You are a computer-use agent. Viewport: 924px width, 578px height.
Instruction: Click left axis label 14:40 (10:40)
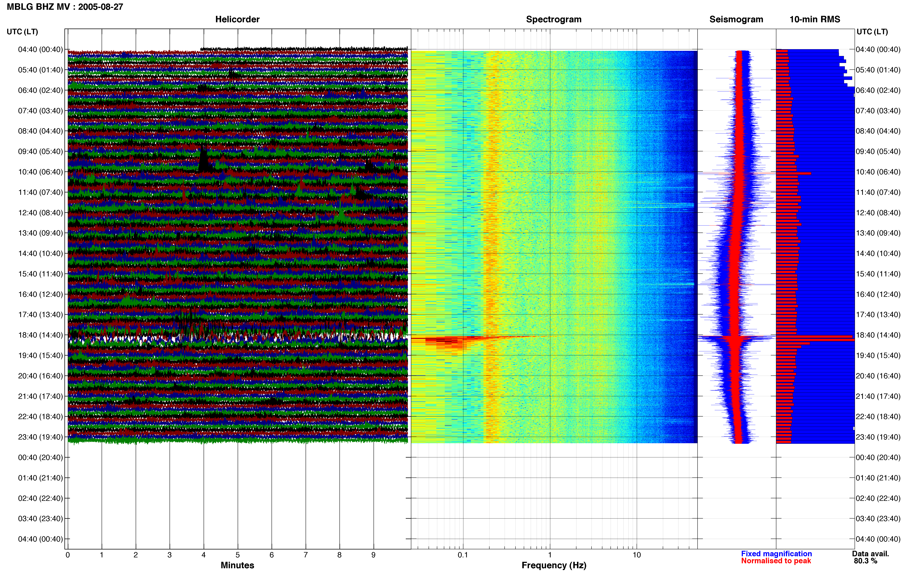click(41, 253)
